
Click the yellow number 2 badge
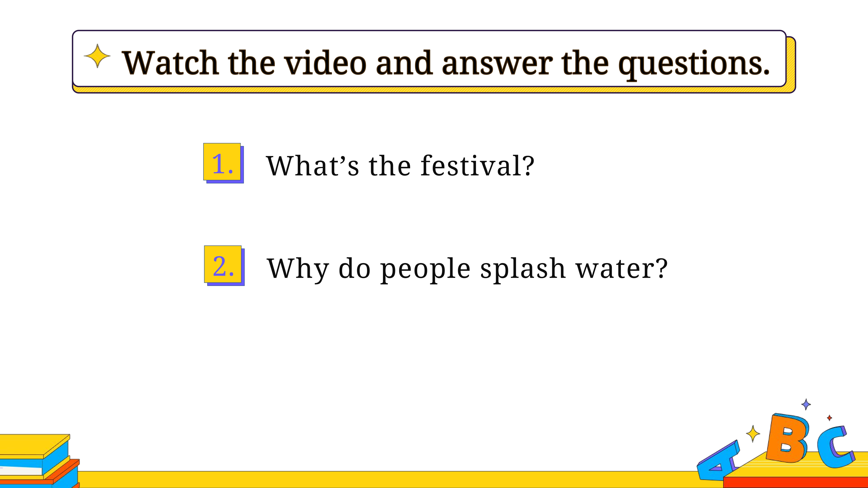coord(223,264)
